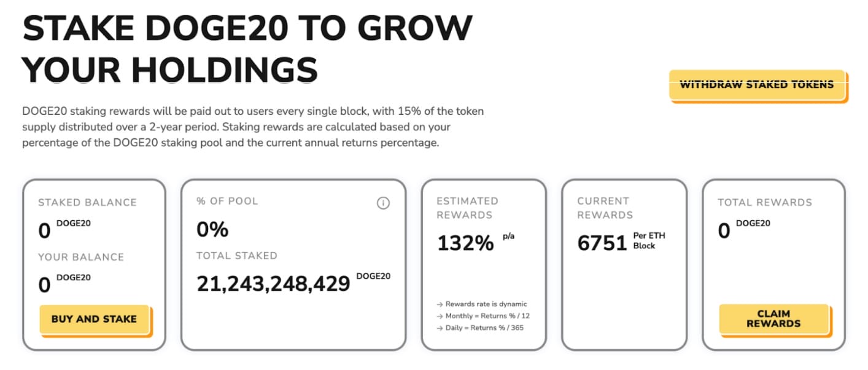Click the Your Balance label
This screenshot has width=868, height=370.
[81, 257]
